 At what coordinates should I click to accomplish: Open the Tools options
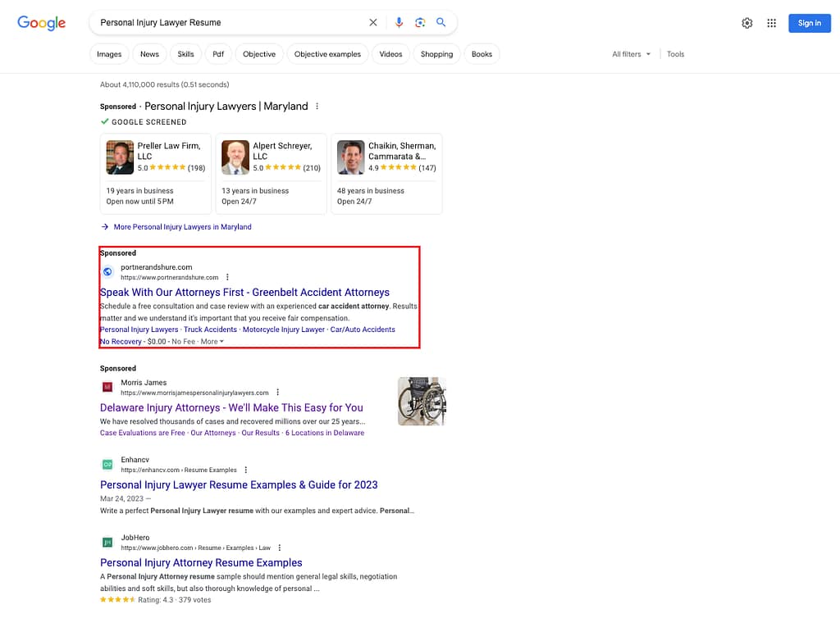pyautogui.click(x=676, y=54)
